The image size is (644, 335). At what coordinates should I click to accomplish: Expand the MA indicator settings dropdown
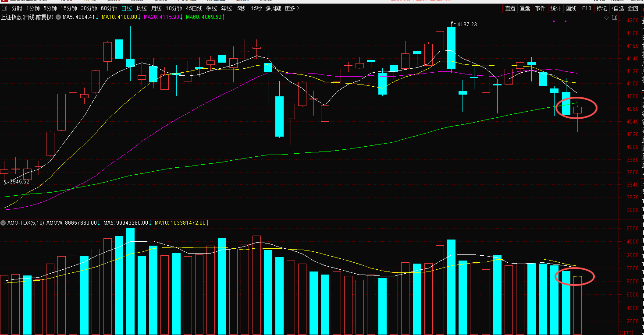58,18
